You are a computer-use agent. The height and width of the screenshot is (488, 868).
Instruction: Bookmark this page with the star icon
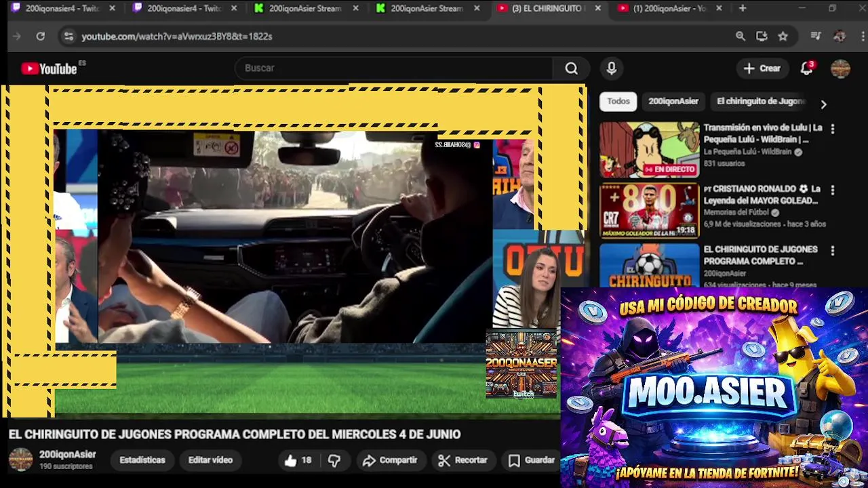783,36
